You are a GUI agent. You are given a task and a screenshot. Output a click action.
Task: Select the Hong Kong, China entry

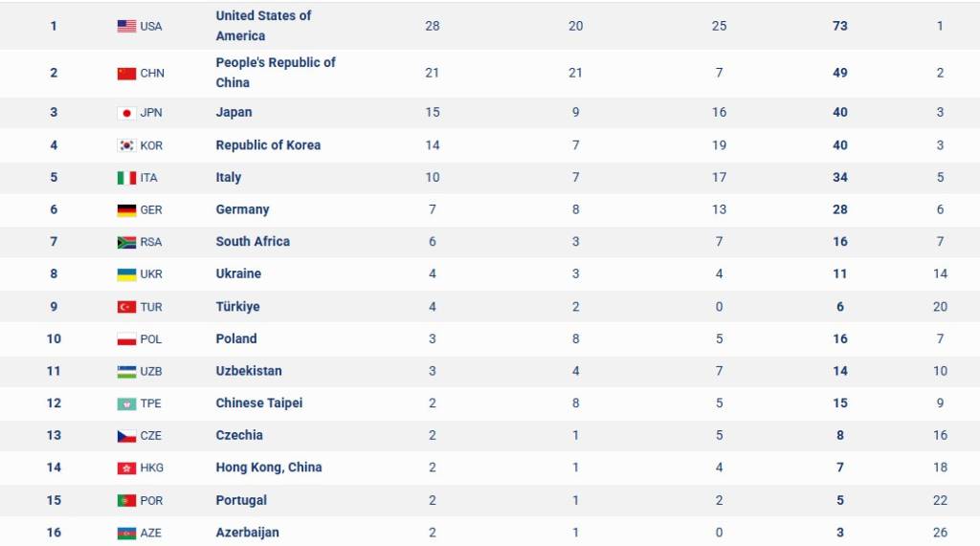268,468
